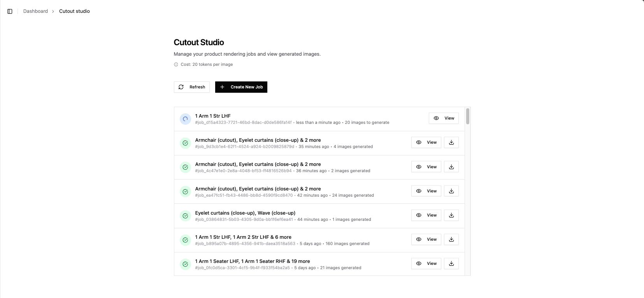View the 1 Arm 1 Seater LHF job

click(x=426, y=263)
